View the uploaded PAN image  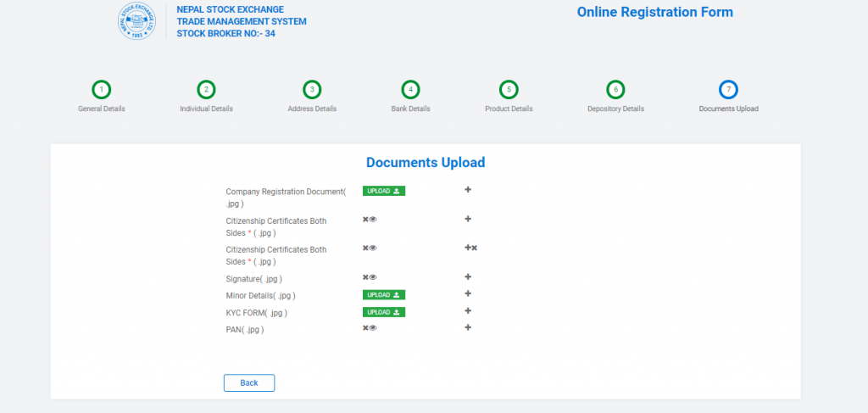373,328
